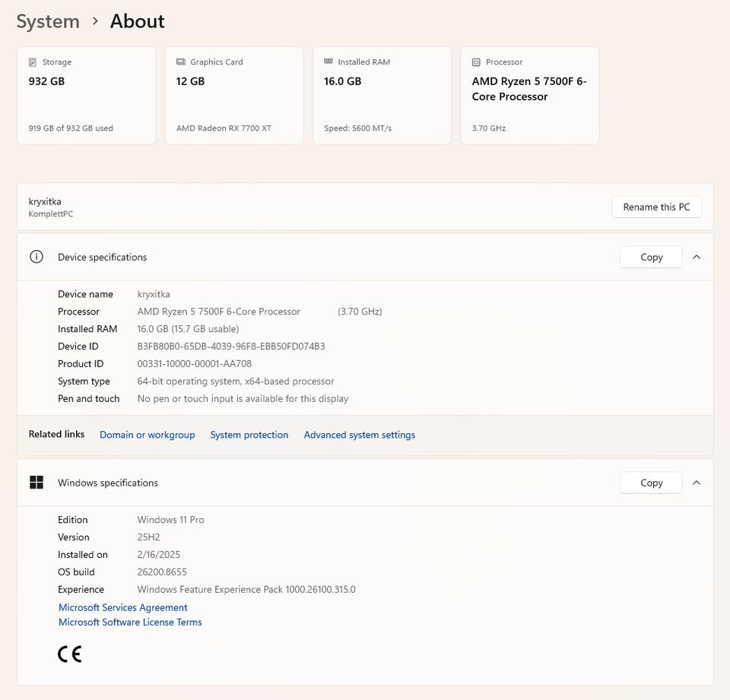Click Windows Feature Experience Pack text
The width and height of the screenshot is (730, 700).
click(x=246, y=590)
